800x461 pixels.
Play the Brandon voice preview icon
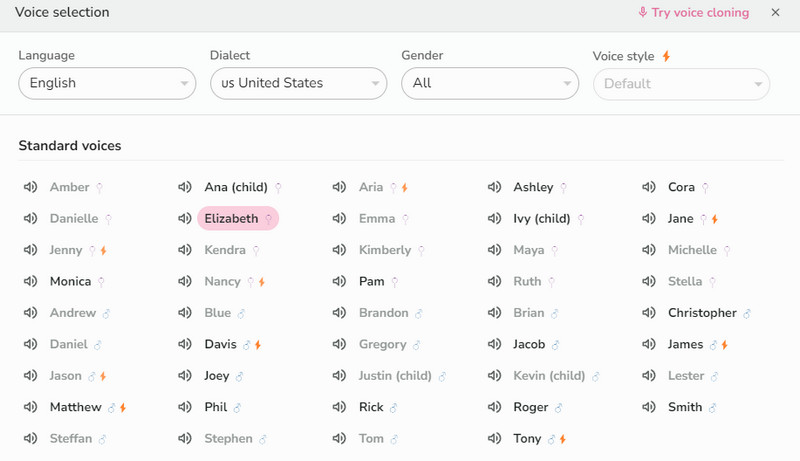(x=340, y=313)
